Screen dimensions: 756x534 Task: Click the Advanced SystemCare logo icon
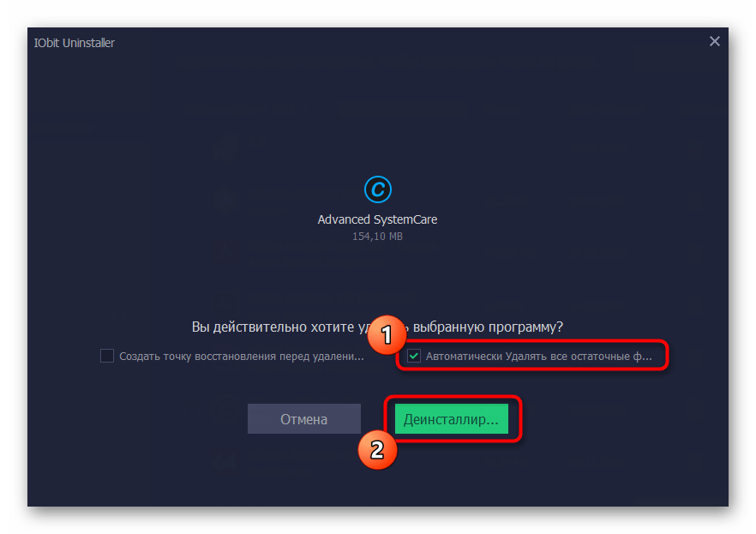[377, 189]
